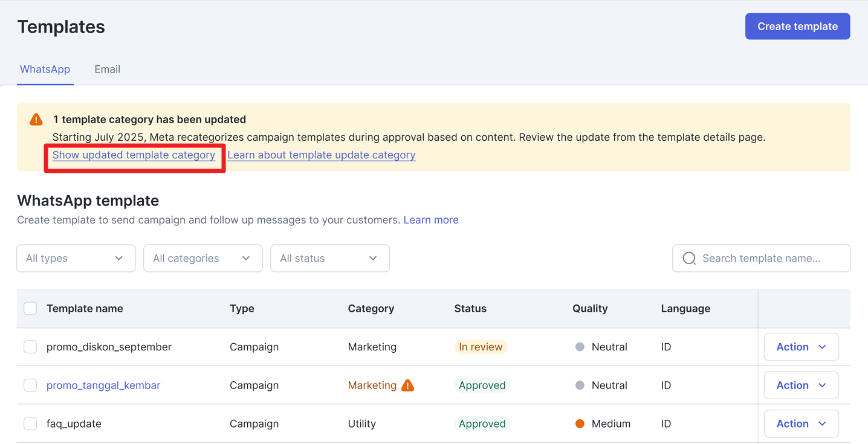Viewport: 868px width, 444px height.
Task: Open Learn about template update category
Action: tap(321, 155)
